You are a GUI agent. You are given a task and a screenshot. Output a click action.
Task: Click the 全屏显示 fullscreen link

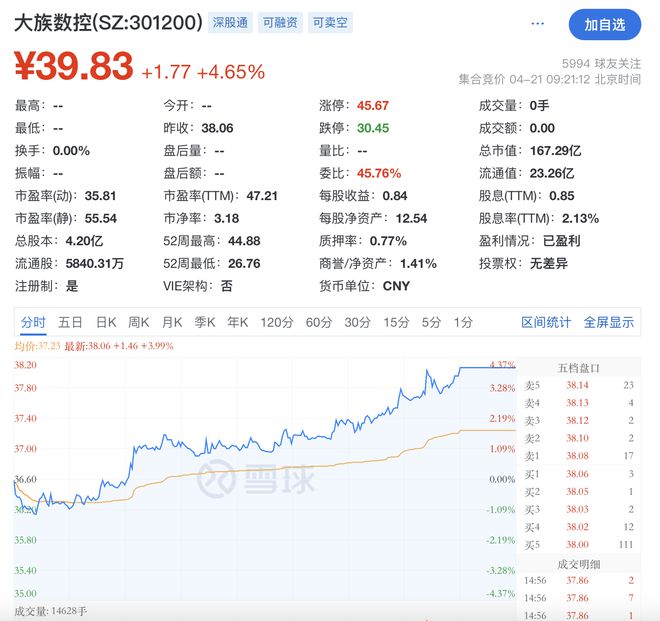pyautogui.click(x=609, y=322)
